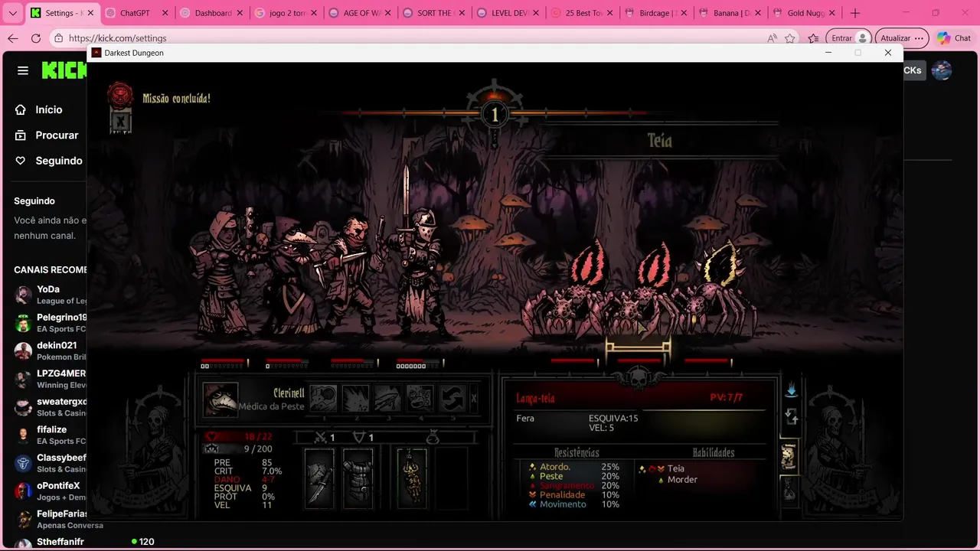The image size is (980, 551).
Task: Select Clerinell's second combat skill icon
Action: pos(355,399)
